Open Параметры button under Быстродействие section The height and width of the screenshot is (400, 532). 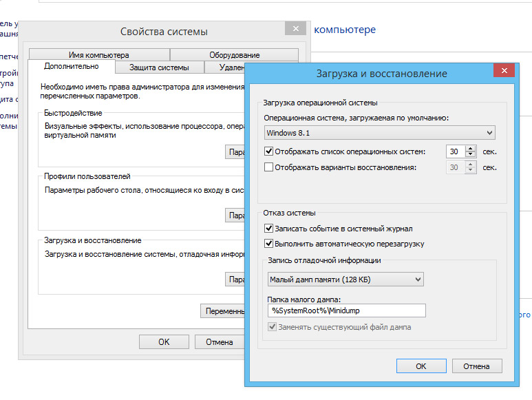(x=236, y=152)
